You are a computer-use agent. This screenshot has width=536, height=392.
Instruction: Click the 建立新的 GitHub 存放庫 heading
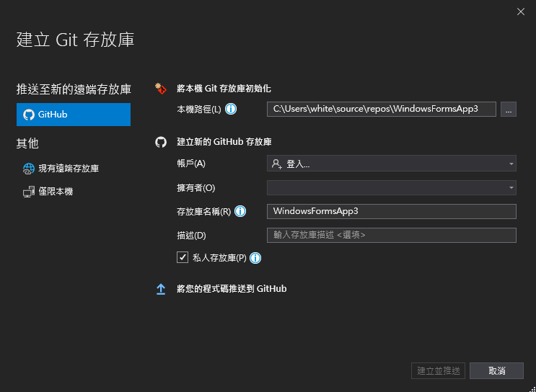pyautogui.click(x=224, y=142)
